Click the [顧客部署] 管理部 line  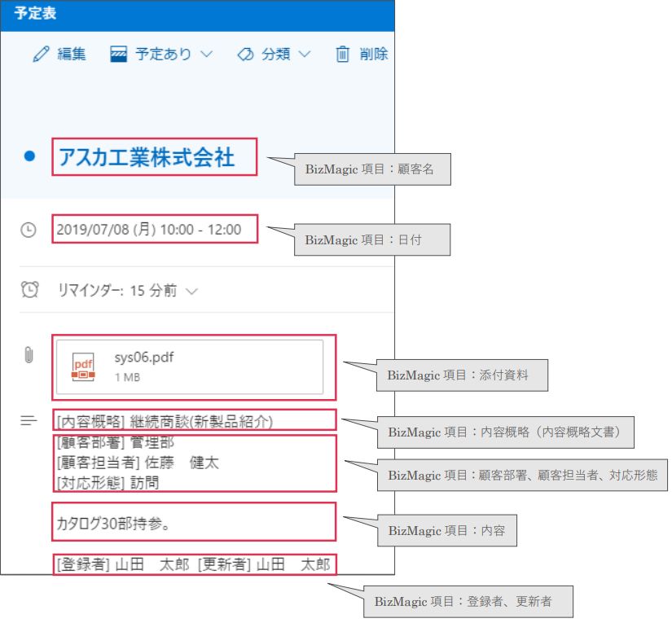pyautogui.click(x=116, y=442)
